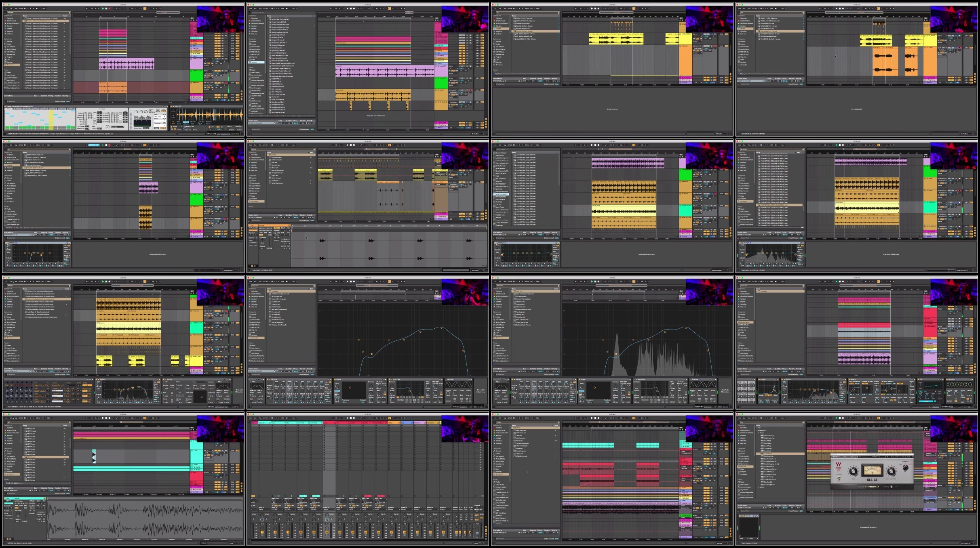Click the red Arrangement Record button above Rozzer browser
980x548 pixels.
[x=110, y=8]
